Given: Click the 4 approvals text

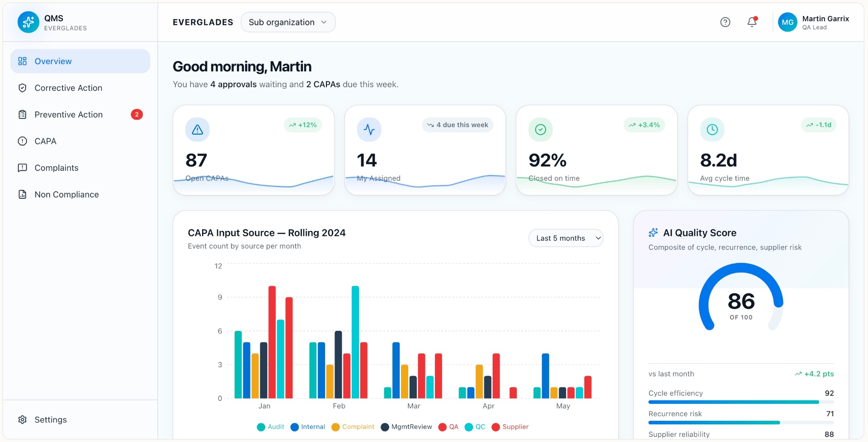Looking at the screenshot, I should tap(233, 85).
